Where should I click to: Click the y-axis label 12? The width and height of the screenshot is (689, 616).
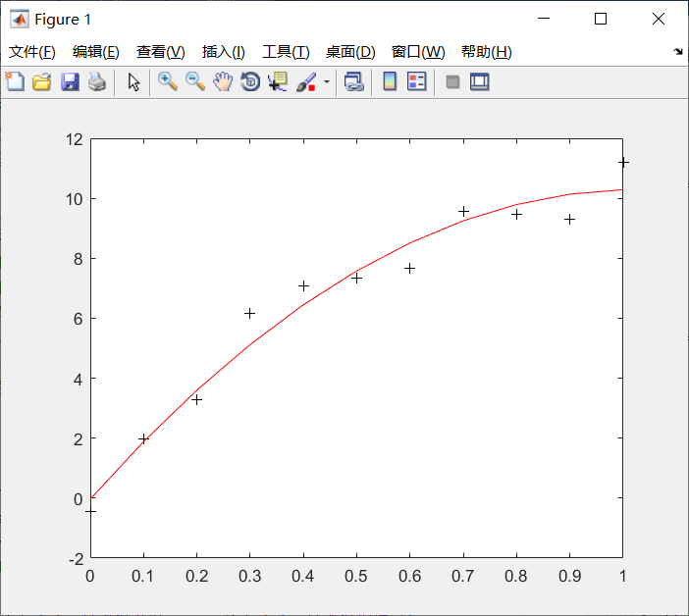pos(75,139)
